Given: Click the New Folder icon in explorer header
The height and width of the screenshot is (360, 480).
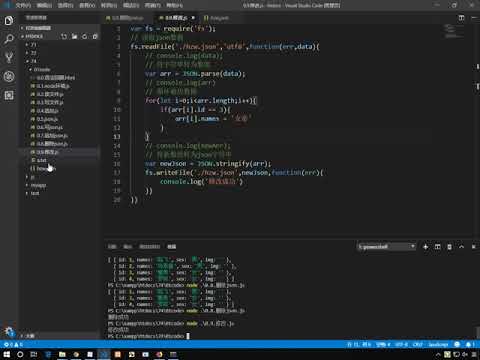Looking at the screenshot, I should tap(74, 36).
